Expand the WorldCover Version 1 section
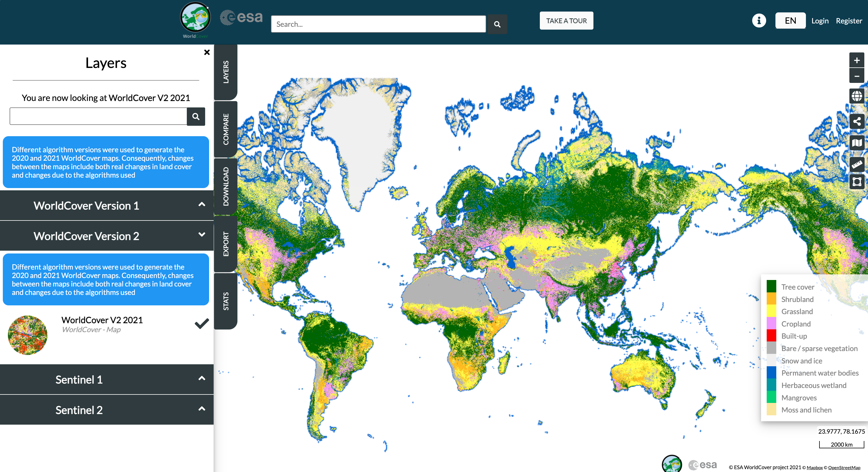This screenshot has height=472, width=868. (x=107, y=205)
